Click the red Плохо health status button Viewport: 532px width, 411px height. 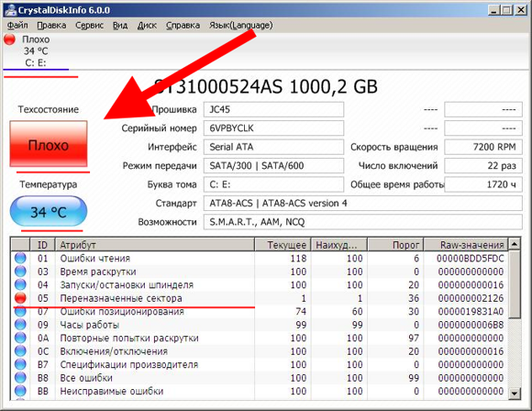pos(49,143)
